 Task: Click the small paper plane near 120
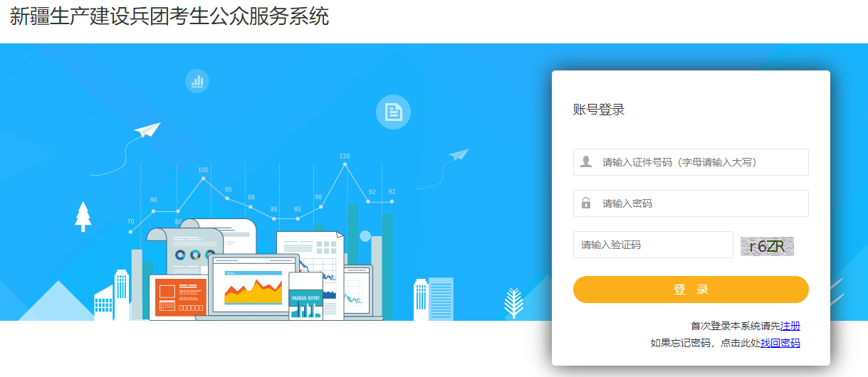point(459,154)
